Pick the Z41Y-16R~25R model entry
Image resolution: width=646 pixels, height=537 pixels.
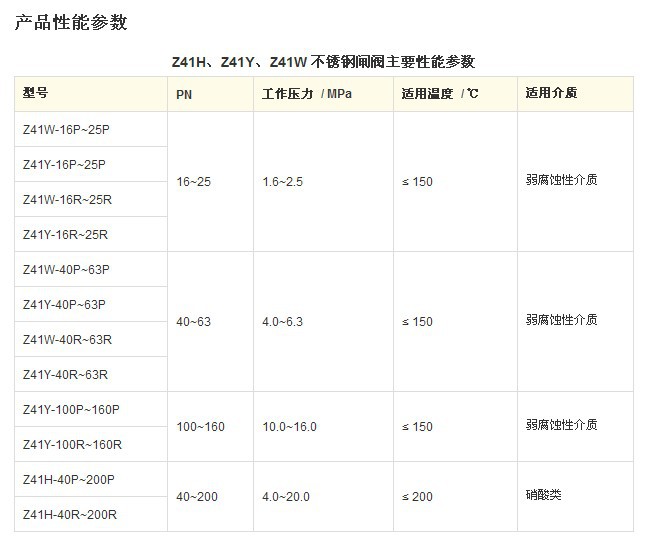click(x=65, y=234)
